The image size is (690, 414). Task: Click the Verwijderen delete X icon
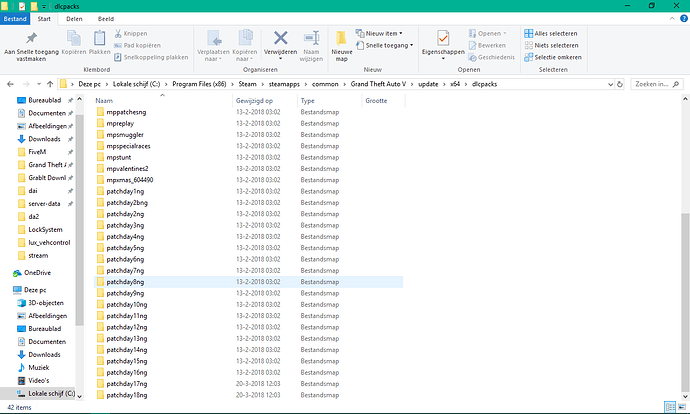point(281,38)
